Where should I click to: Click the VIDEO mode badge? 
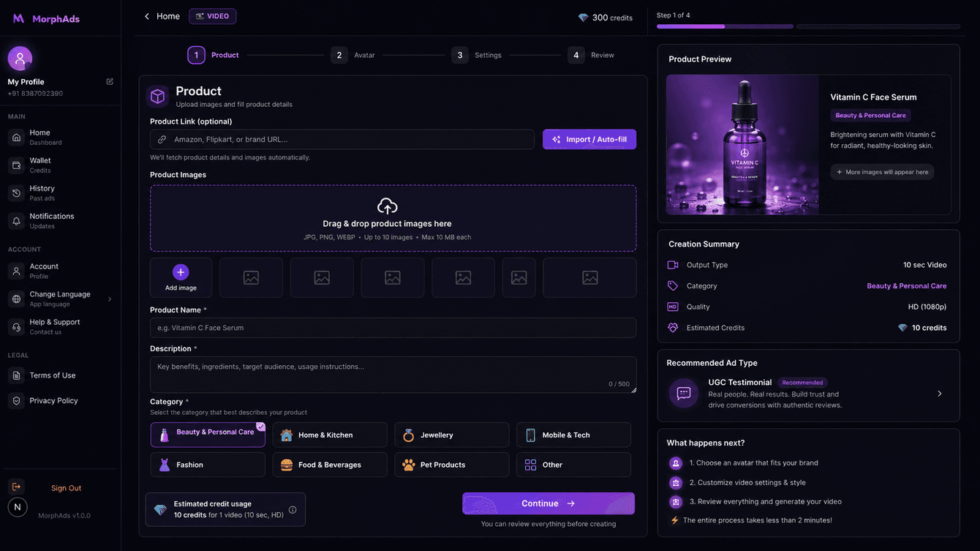coord(212,16)
